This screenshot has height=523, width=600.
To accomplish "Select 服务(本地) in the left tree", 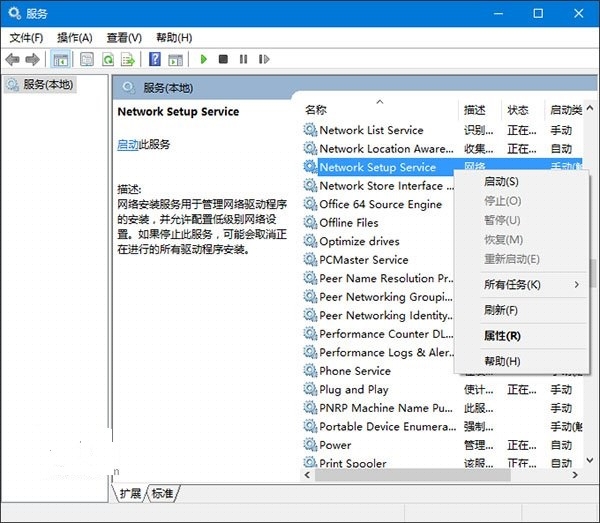I will tap(47, 85).
